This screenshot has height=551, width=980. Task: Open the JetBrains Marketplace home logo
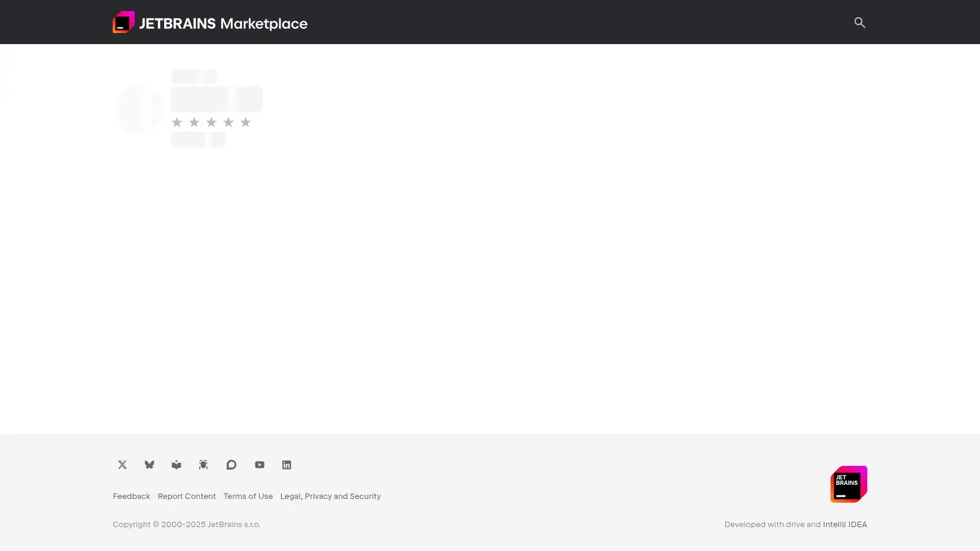[x=210, y=23]
